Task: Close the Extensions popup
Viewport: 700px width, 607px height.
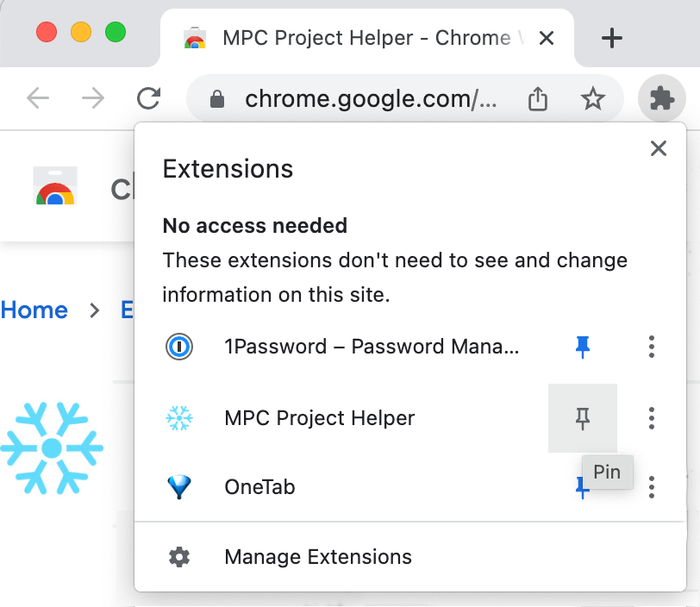Action: [x=659, y=149]
